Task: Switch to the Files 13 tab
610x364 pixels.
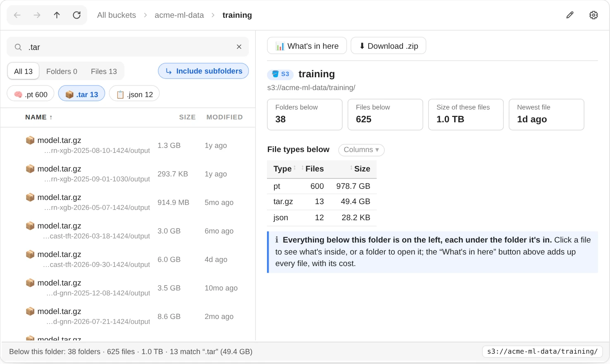Action: [104, 71]
